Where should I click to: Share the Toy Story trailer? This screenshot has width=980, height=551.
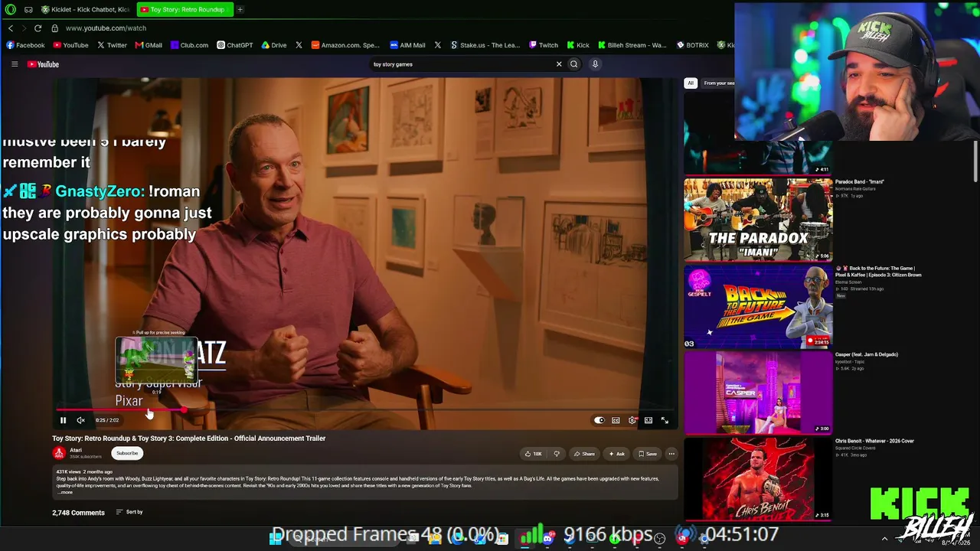tap(584, 454)
